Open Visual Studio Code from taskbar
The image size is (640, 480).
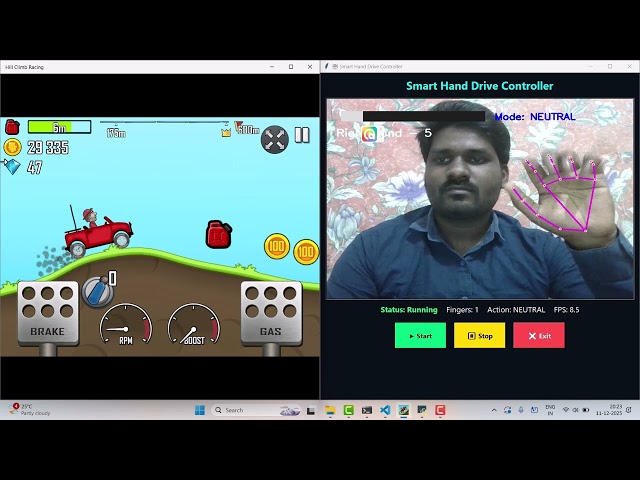(x=385, y=410)
